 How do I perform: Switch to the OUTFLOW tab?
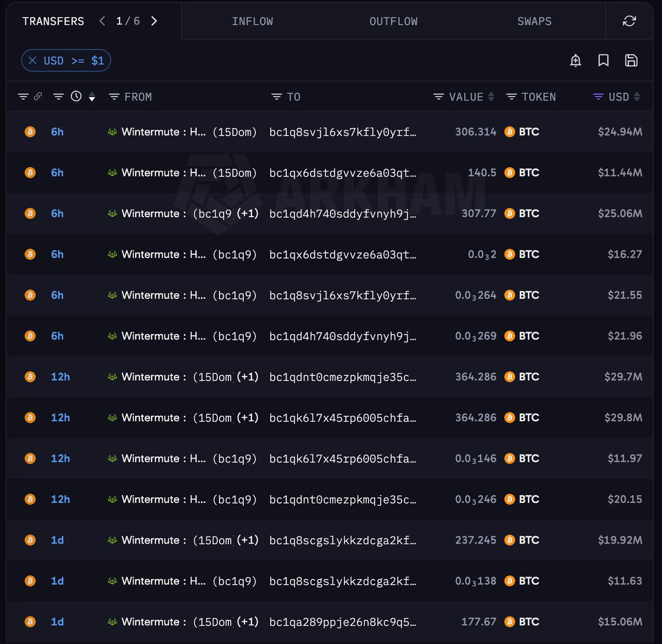393,22
